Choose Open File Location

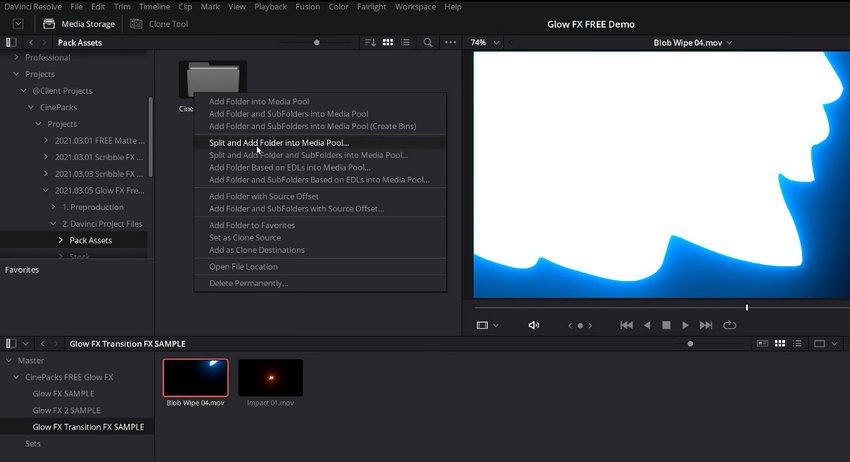pos(243,267)
